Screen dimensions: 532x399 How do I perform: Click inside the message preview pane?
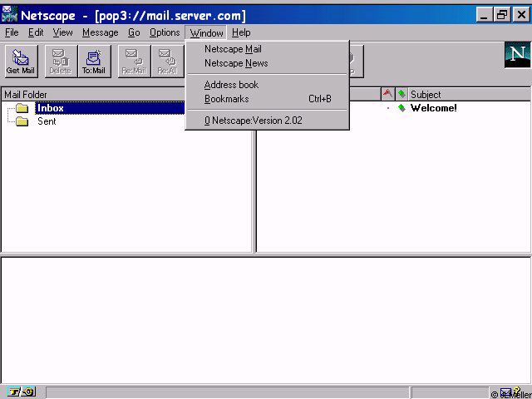click(x=266, y=321)
